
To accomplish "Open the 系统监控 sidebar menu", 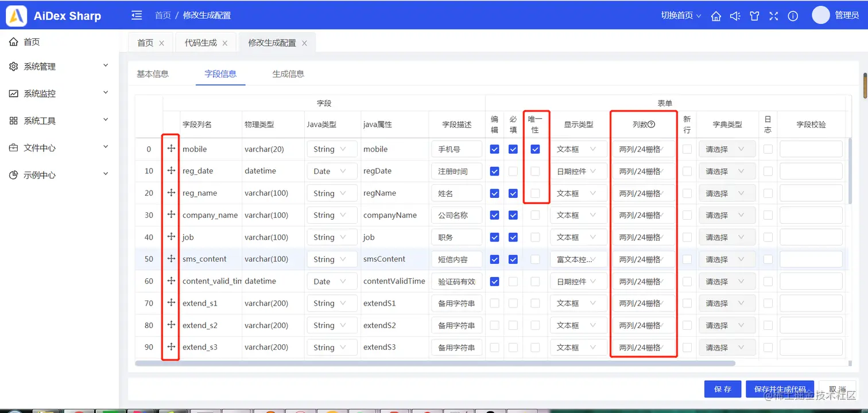I will (59, 93).
